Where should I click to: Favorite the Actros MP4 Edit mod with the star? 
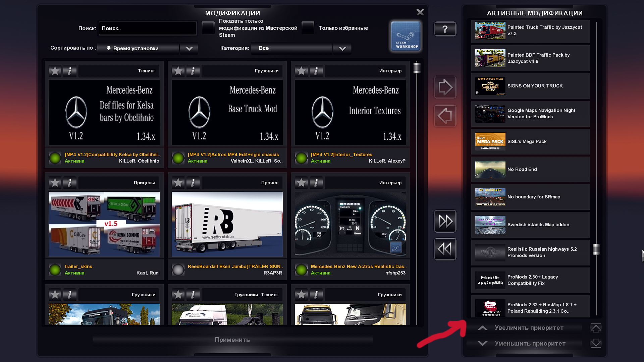click(x=178, y=71)
